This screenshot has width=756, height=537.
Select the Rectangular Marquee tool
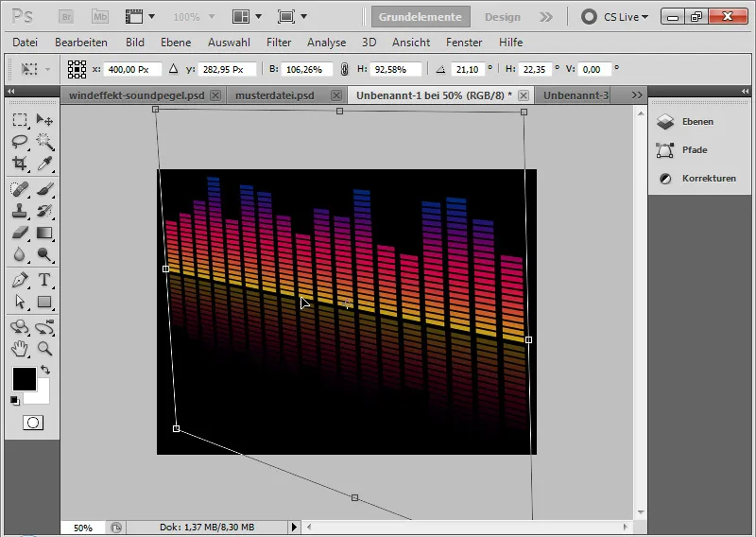pyautogui.click(x=19, y=120)
